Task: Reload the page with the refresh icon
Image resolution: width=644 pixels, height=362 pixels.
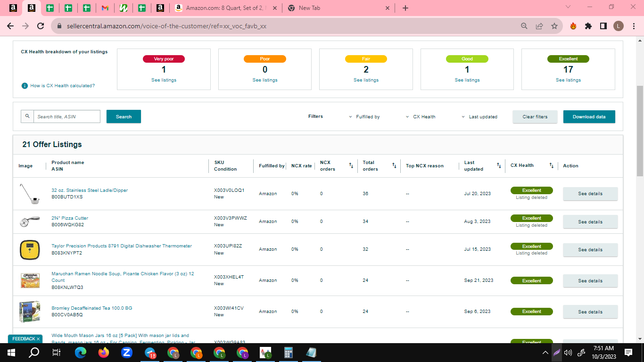Action: [x=41, y=26]
